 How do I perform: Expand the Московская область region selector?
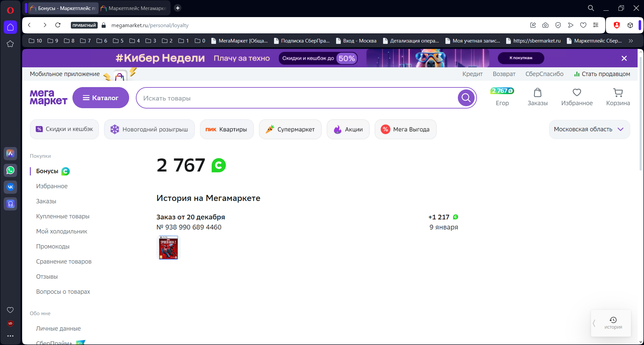point(589,129)
